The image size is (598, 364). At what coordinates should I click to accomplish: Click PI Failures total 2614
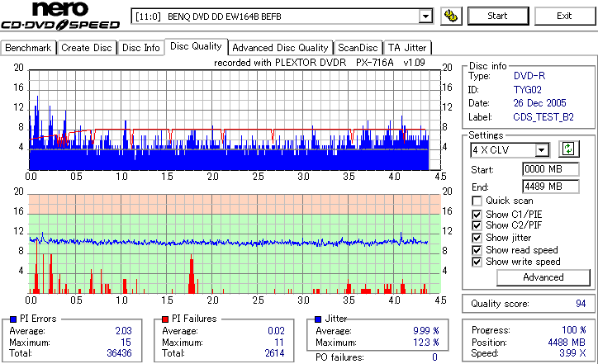click(x=274, y=353)
